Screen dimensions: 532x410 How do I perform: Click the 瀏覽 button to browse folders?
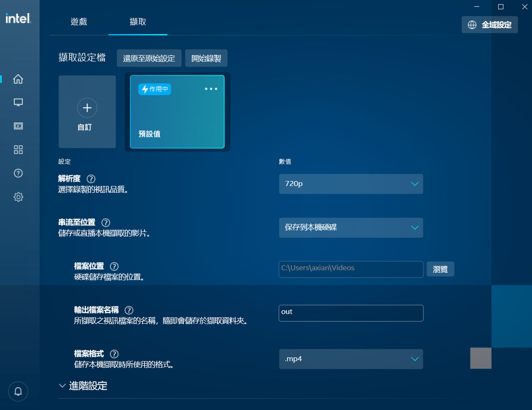point(440,269)
